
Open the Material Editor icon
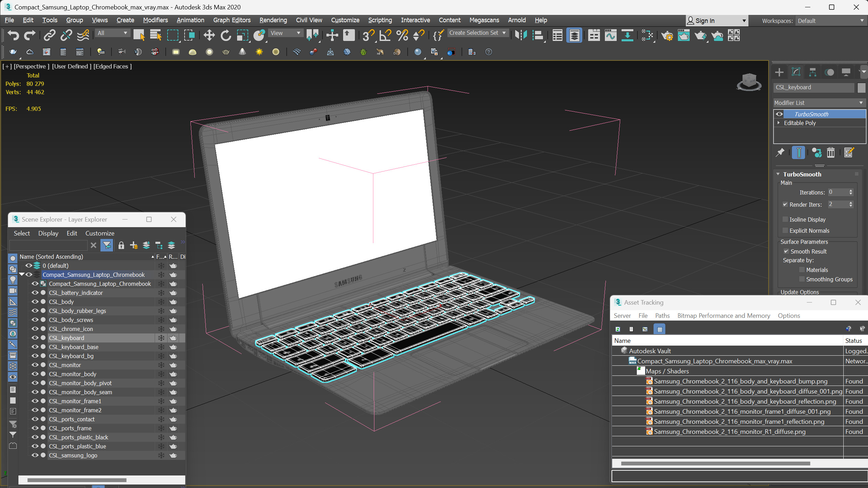pos(648,35)
